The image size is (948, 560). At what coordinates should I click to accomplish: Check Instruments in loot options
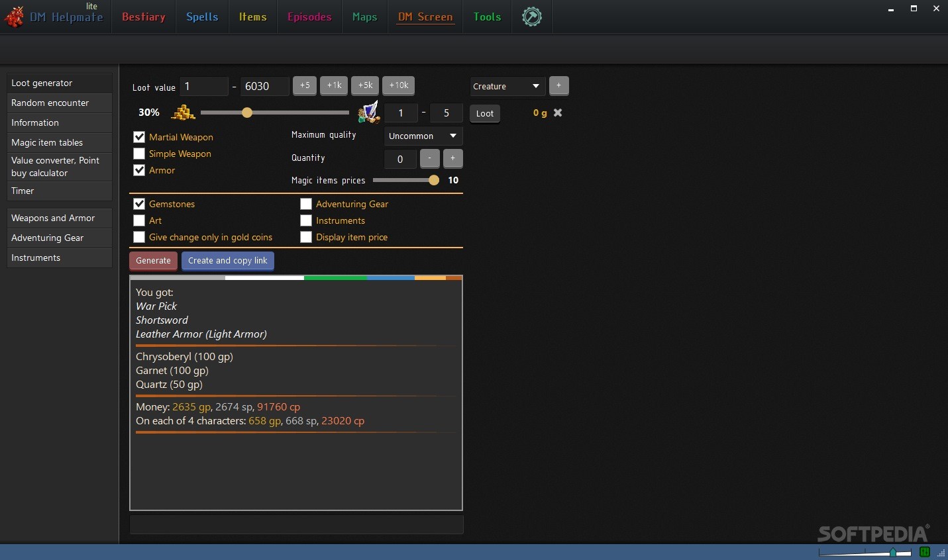tap(306, 220)
